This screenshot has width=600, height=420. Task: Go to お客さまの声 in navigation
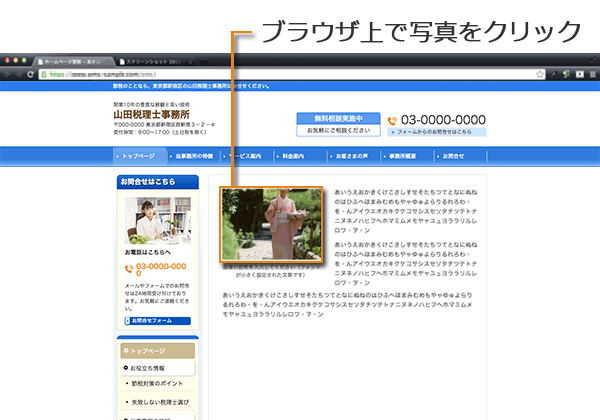point(352,157)
